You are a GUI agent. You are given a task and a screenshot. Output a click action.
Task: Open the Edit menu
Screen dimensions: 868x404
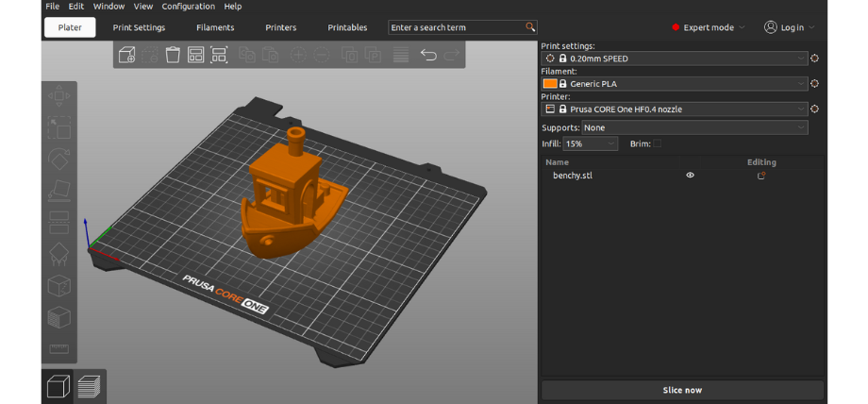tap(75, 7)
